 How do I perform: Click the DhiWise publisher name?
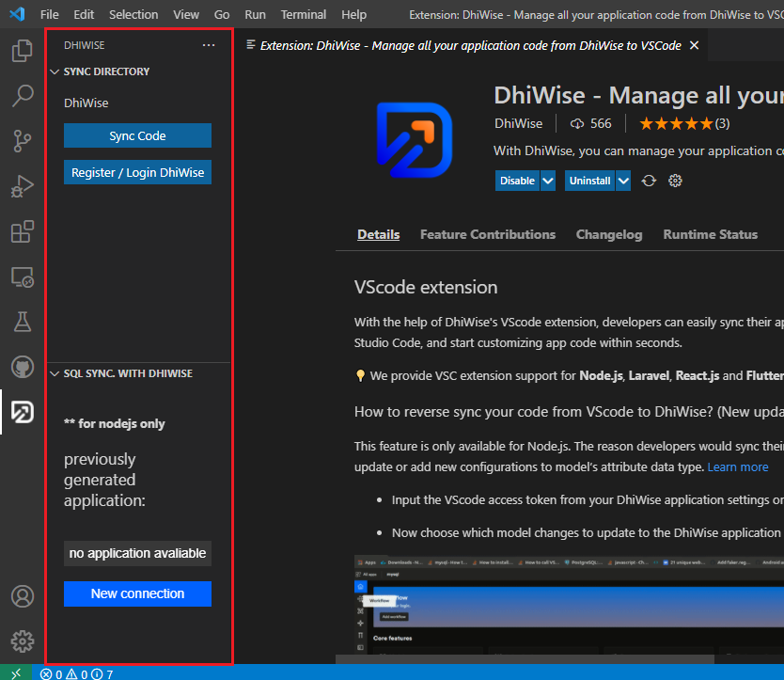pyautogui.click(x=518, y=123)
